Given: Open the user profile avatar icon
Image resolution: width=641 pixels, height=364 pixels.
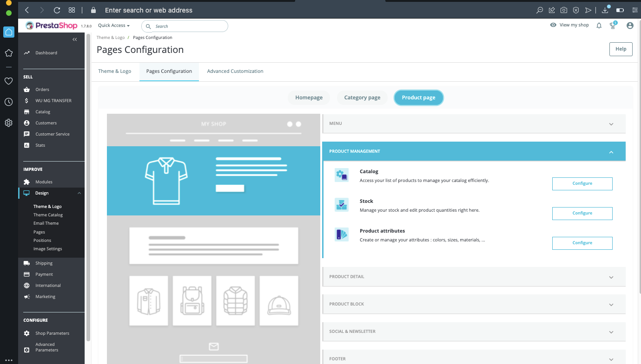Looking at the screenshot, I should coord(630,26).
